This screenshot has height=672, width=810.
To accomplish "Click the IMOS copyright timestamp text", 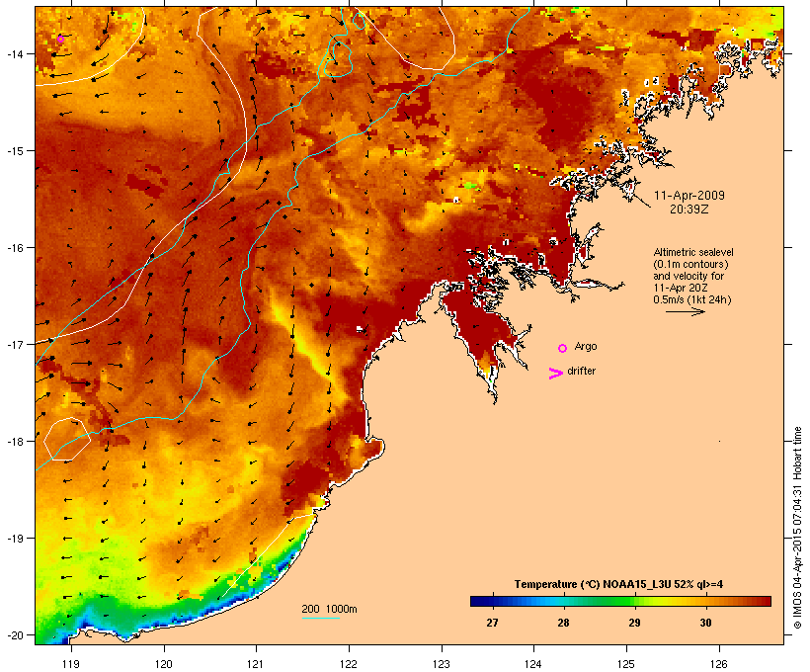I will [x=797, y=528].
